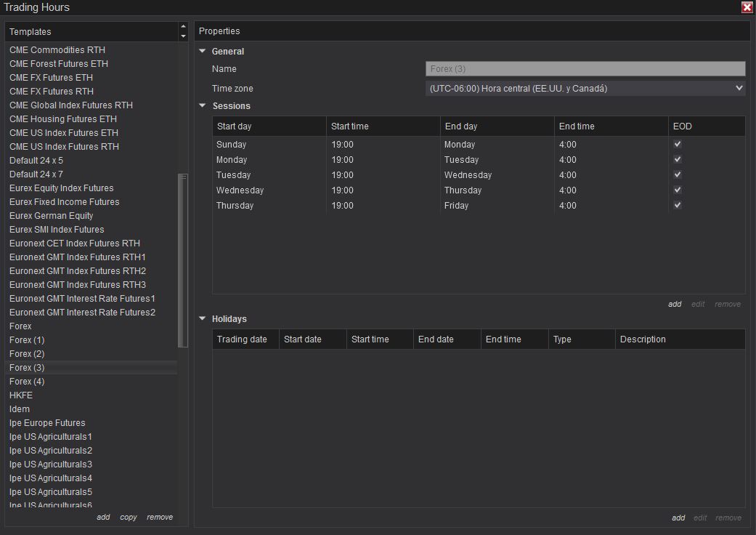Select the Default 24 x 7 template
This screenshot has height=535, width=756.
(x=36, y=174)
